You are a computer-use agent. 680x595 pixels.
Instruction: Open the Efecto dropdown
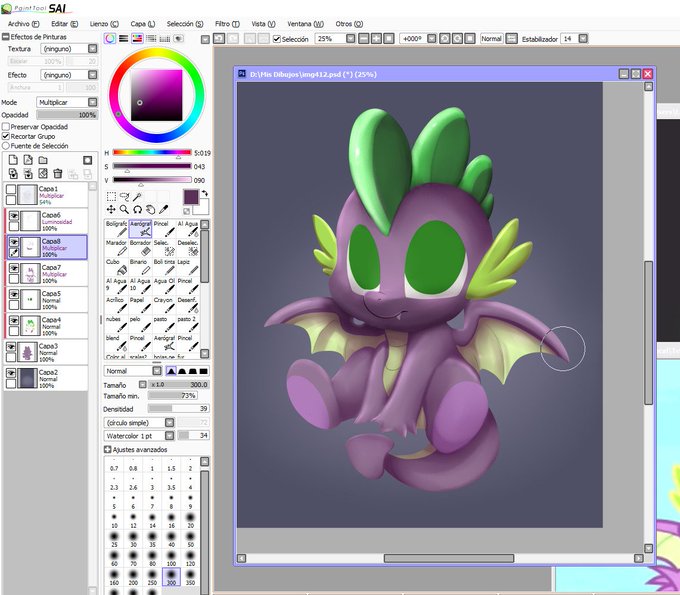(92, 75)
